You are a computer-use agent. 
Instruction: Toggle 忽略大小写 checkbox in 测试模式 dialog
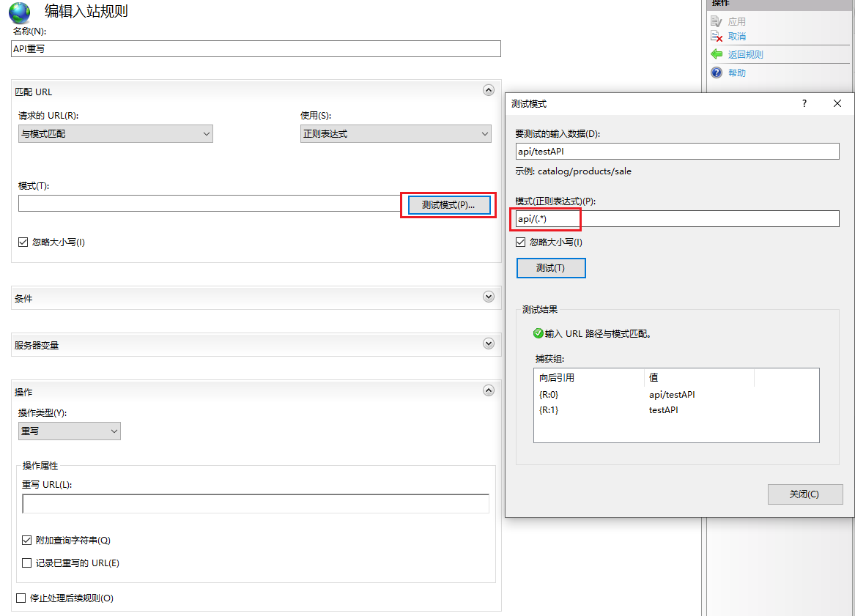(x=521, y=242)
